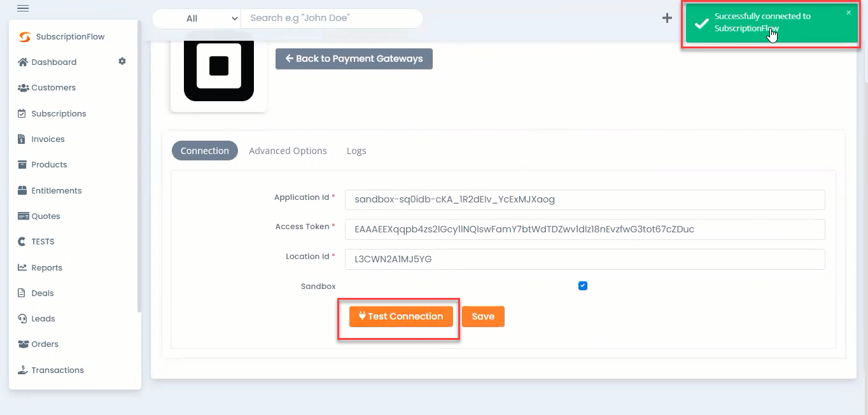Click Back to Payment Gateways button
Viewport: 868px width, 415px height.
[x=354, y=59]
